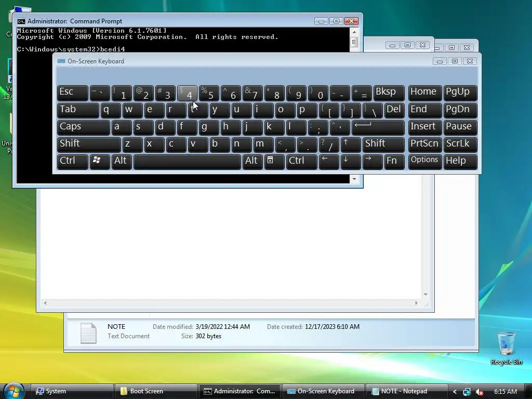
Task: Open the Windows Start button
Action: [x=14, y=391]
